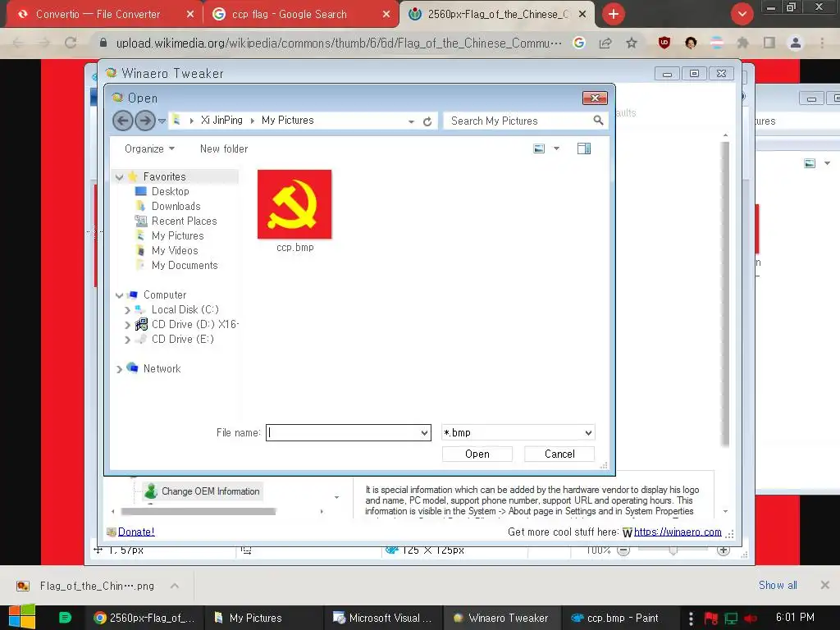840x630 pixels.
Task: Click the Search My Pictures field
Action: pos(519,121)
